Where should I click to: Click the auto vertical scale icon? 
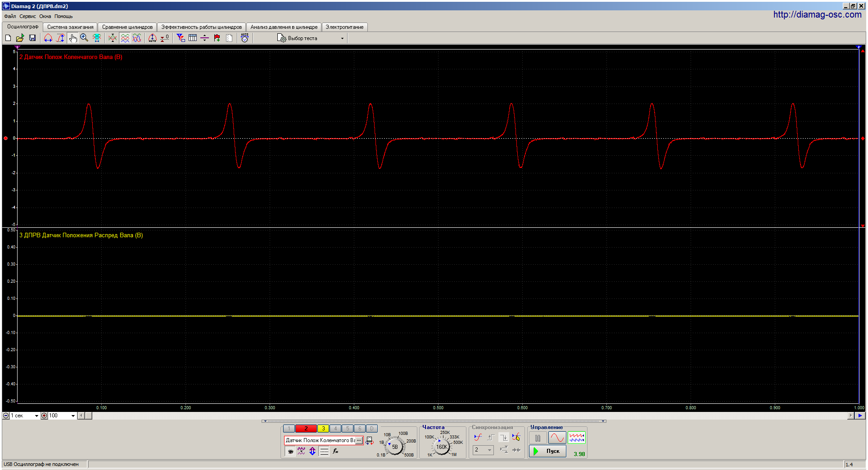tap(153, 38)
